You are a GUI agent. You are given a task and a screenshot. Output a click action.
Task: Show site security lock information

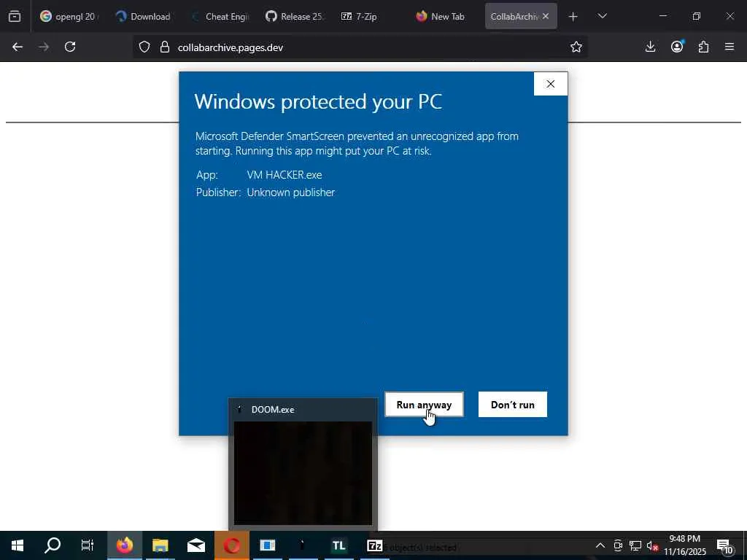[x=165, y=47]
